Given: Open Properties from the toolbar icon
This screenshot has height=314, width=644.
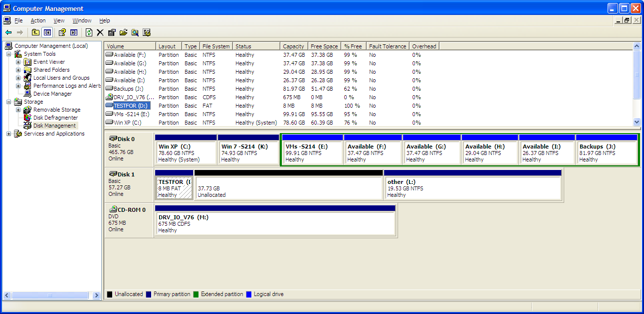Looking at the screenshot, I should tap(112, 32).
